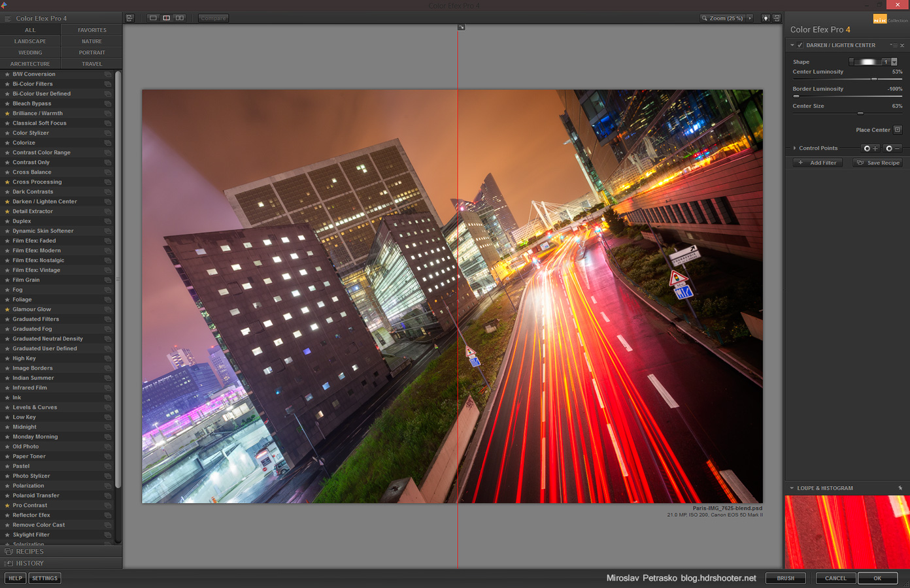Click the Save Recipe button
Image resolution: width=910 pixels, height=588 pixels.
(x=878, y=163)
